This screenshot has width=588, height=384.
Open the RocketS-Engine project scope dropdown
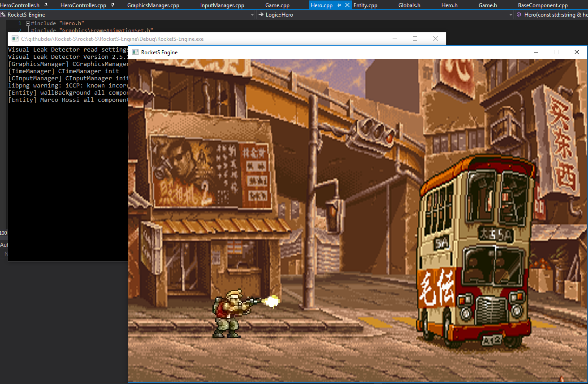point(128,15)
